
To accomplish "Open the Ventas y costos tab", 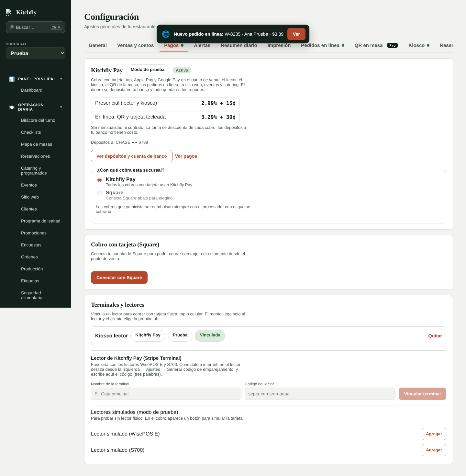I will coord(135,45).
